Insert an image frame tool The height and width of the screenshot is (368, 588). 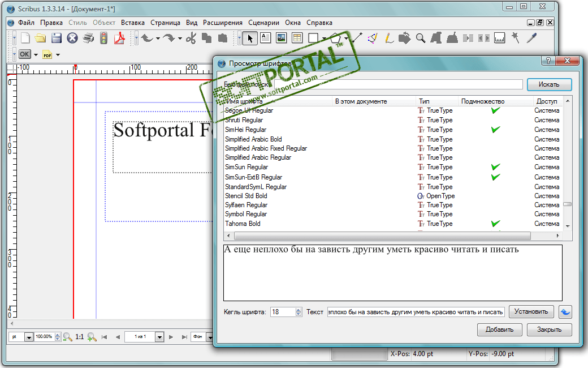(x=281, y=38)
